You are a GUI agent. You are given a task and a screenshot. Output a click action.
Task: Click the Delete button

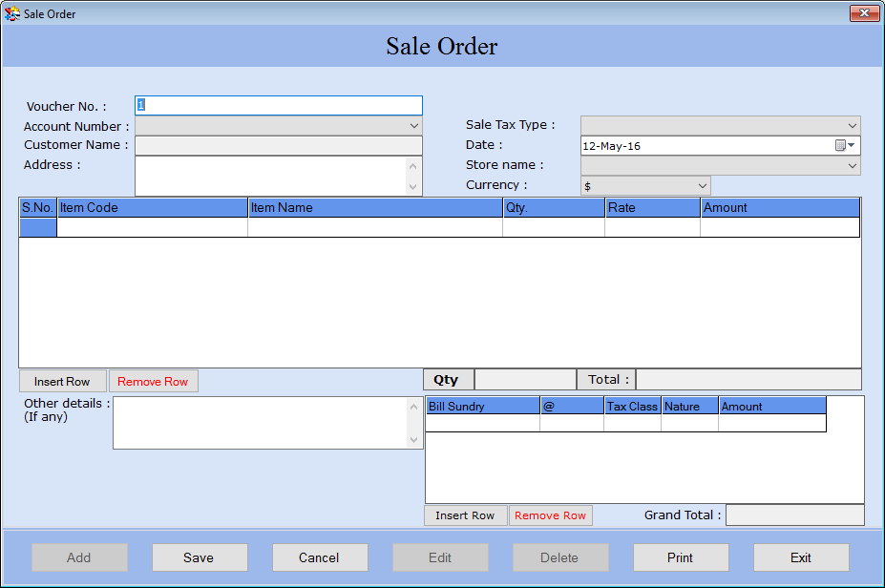coord(559,557)
